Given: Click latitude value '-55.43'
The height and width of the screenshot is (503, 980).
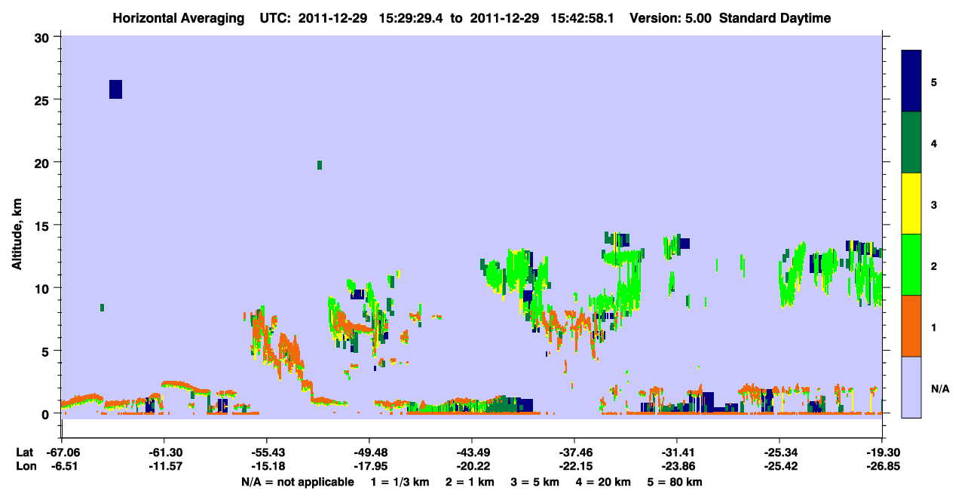Looking at the screenshot, I should coord(266,452).
